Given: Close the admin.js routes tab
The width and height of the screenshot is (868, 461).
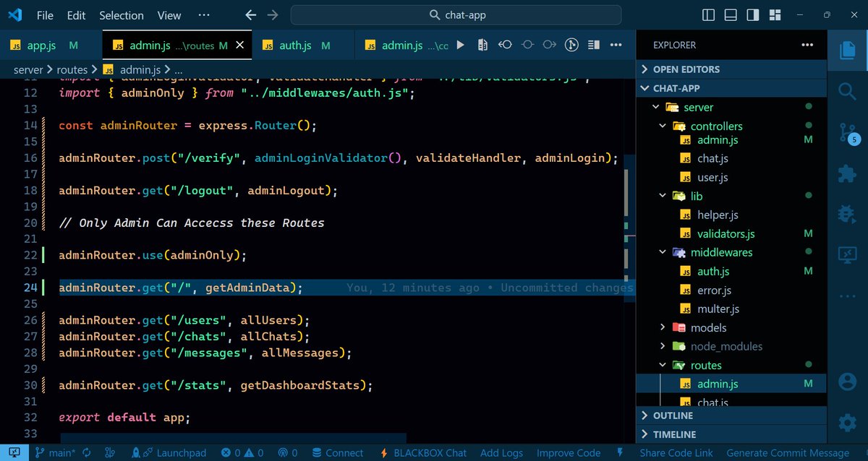Looking at the screenshot, I should click(240, 45).
